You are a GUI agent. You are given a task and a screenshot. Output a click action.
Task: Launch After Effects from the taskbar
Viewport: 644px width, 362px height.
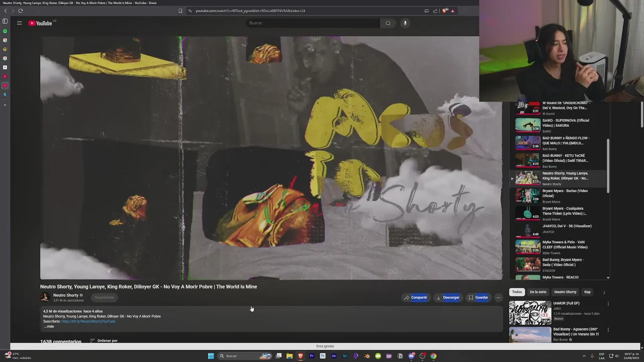[334, 356]
